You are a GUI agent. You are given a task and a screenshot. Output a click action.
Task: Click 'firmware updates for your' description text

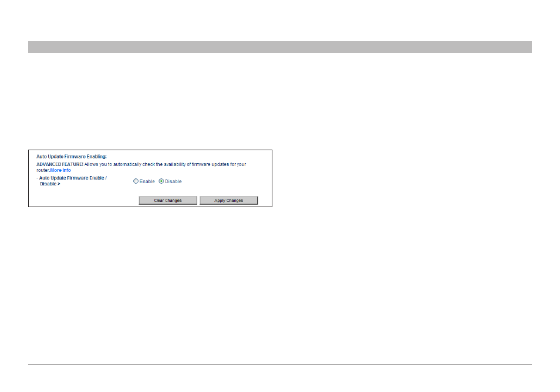[220, 164]
